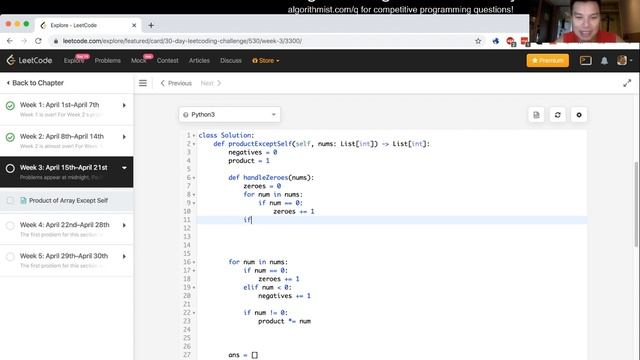The image size is (640, 360).
Task: Close the Explore - LeetCode tab
Action: tap(134, 25)
